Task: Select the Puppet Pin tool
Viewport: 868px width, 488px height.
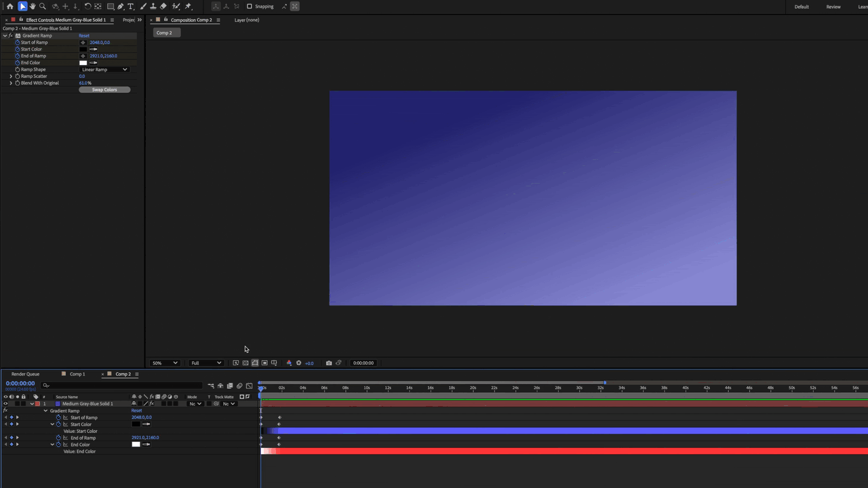Action: click(x=188, y=6)
